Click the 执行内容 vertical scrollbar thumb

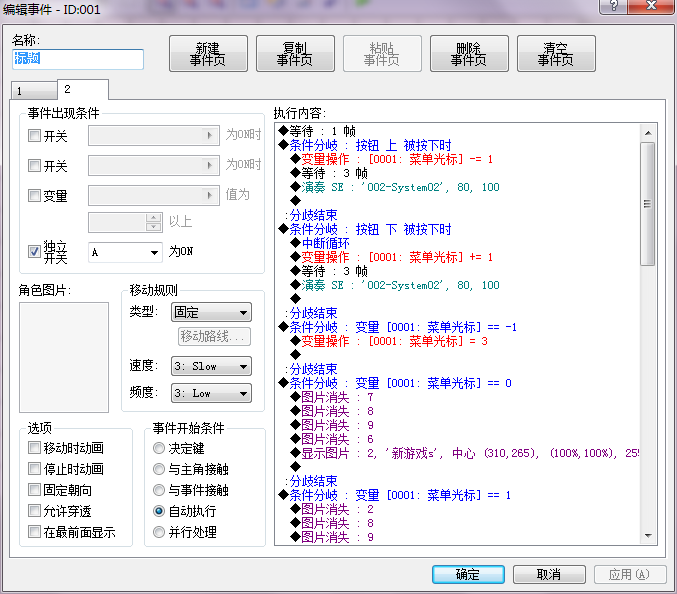648,204
